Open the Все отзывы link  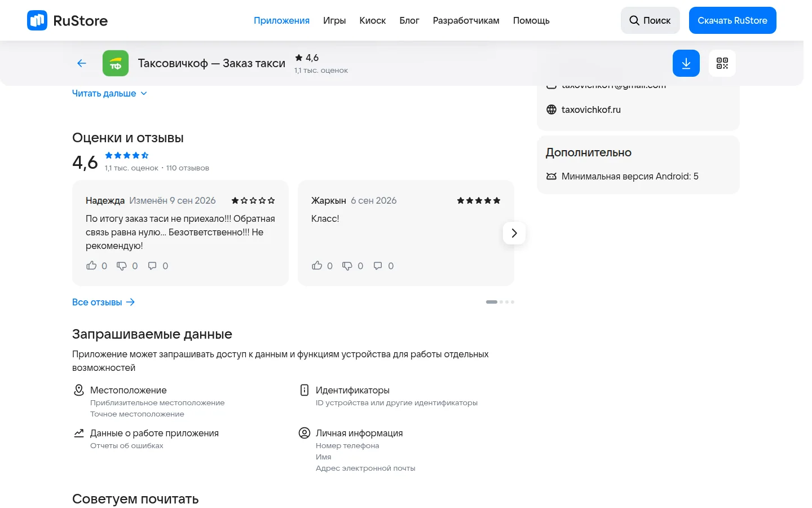(x=104, y=302)
